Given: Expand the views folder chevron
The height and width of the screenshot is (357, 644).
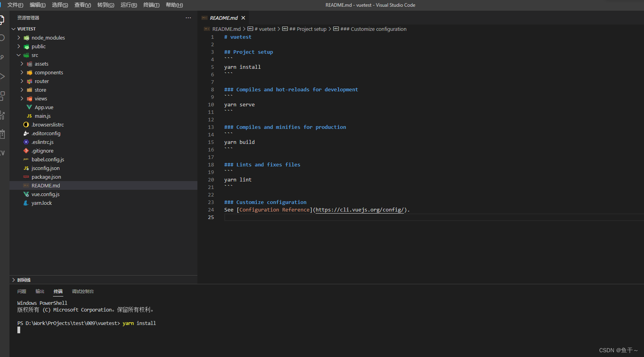Looking at the screenshot, I should [22, 98].
